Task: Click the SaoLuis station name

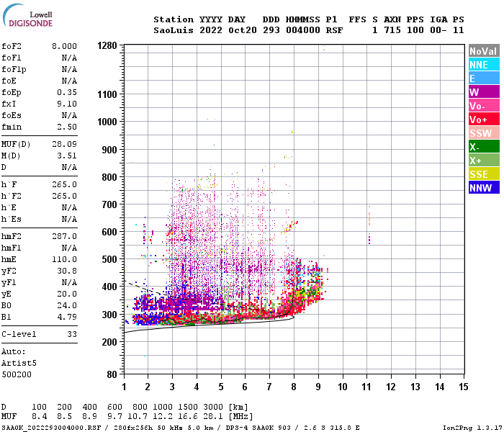Action: click(x=174, y=30)
